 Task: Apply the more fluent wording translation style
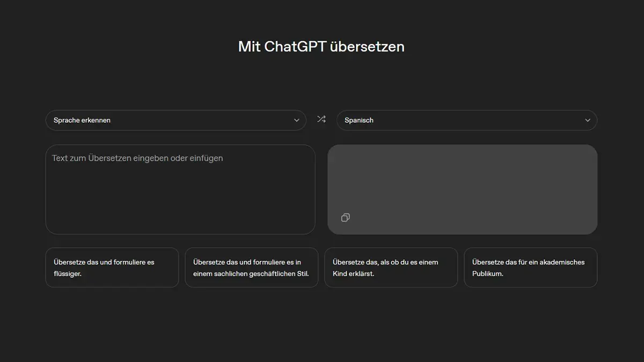(112, 268)
